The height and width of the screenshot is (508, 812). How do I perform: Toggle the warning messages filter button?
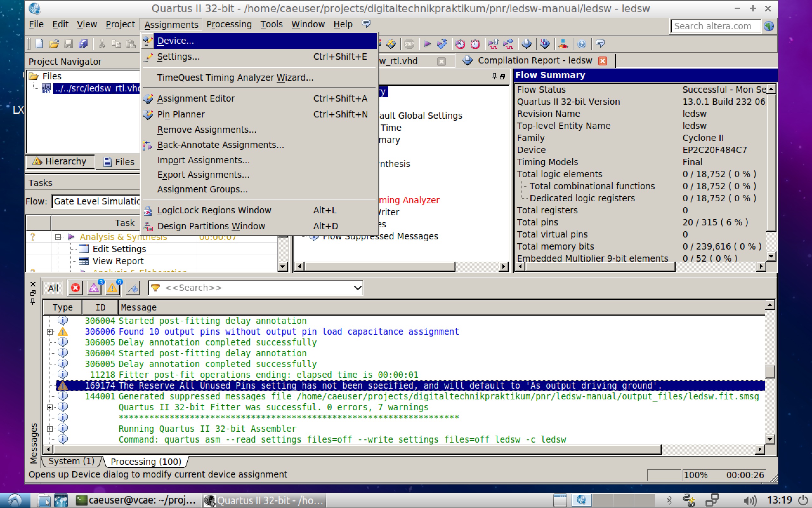(112, 288)
